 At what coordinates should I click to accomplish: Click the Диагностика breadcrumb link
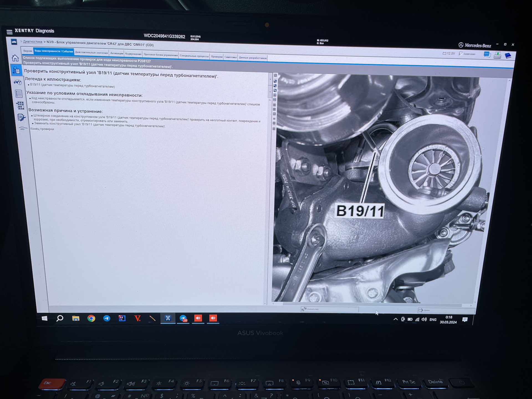click(x=33, y=42)
